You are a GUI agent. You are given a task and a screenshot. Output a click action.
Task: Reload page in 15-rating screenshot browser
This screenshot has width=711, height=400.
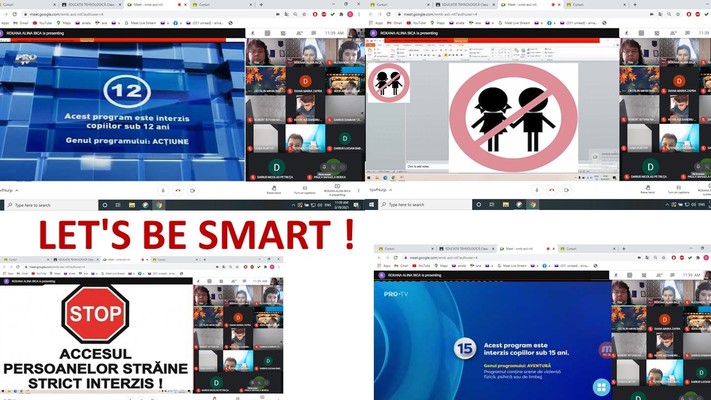pos(395,258)
